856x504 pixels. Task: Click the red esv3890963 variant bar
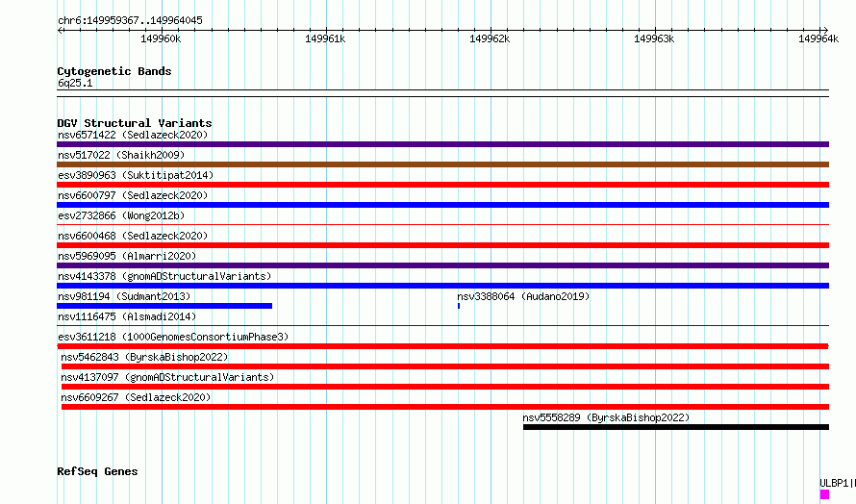pos(442,185)
